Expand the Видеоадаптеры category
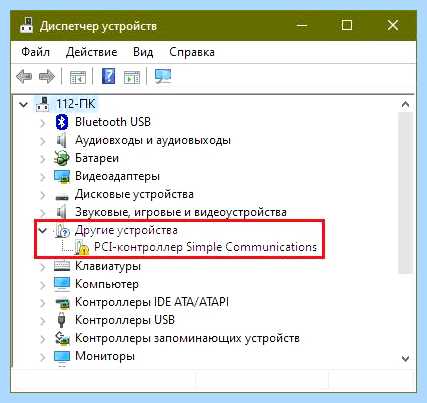 (42, 177)
